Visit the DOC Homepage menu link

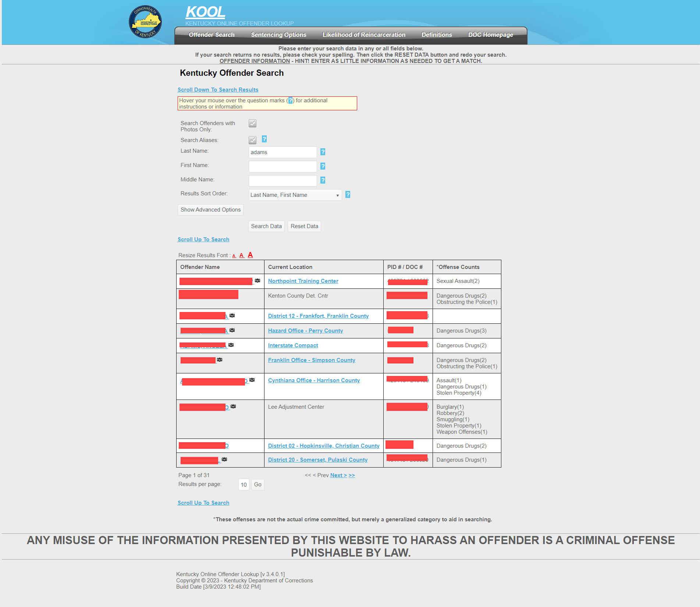click(490, 35)
